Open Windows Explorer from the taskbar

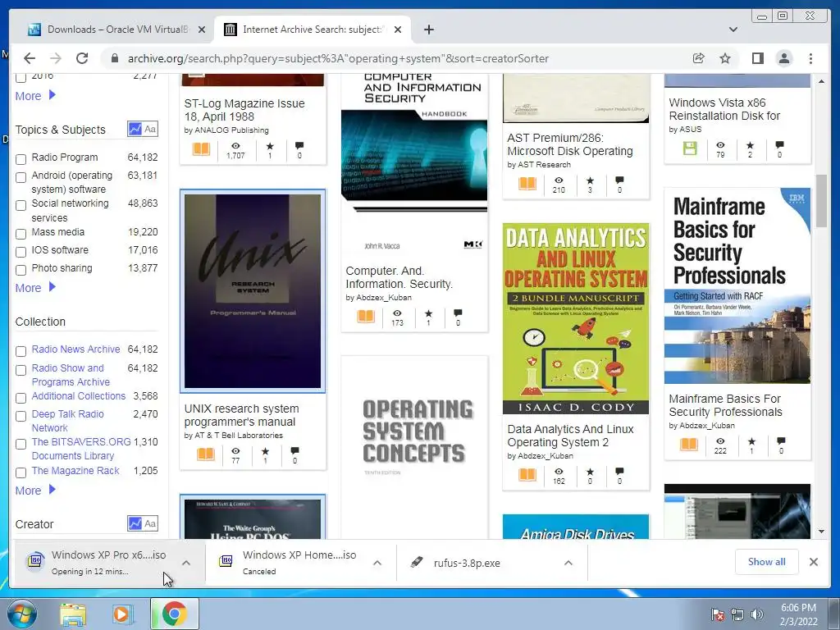pyautogui.click(x=72, y=614)
